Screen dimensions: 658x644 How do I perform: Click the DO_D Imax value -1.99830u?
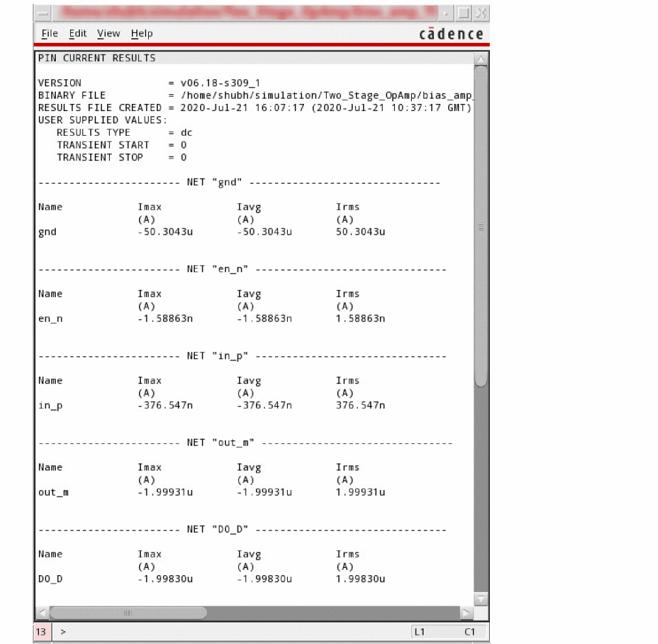tap(166, 579)
